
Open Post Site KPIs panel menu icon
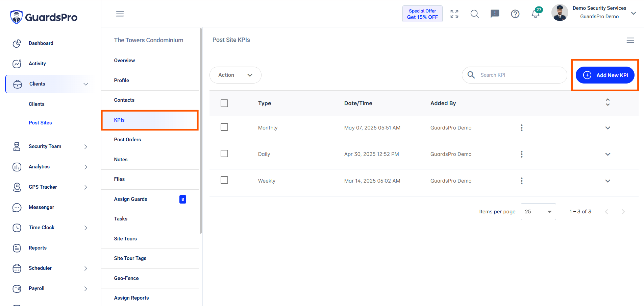(x=630, y=40)
